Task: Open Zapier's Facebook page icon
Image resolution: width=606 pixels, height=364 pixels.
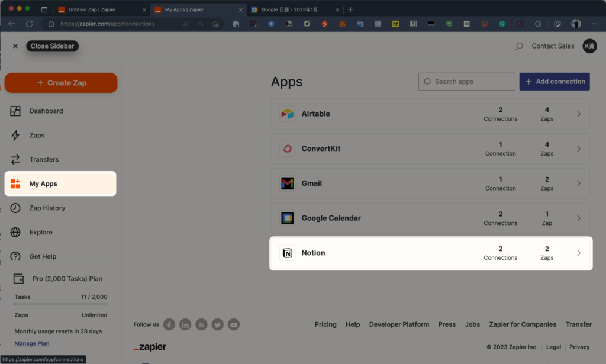Action: coord(169,324)
